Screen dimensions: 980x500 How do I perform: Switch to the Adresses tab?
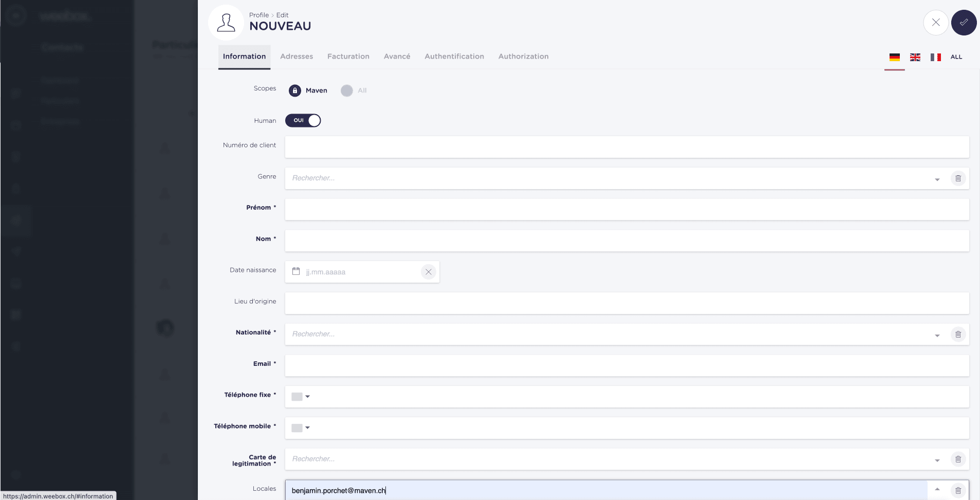[x=296, y=57]
